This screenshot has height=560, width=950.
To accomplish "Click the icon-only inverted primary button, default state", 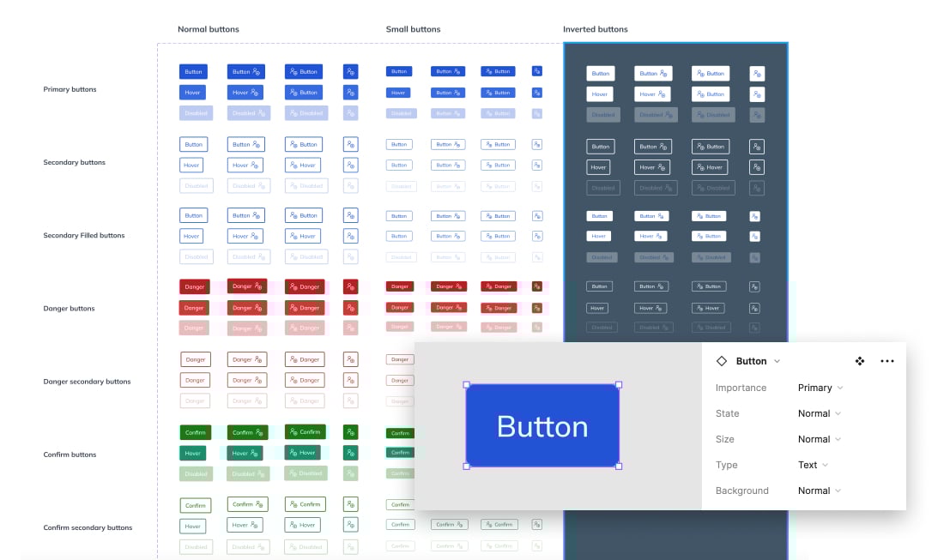I will (x=757, y=73).
